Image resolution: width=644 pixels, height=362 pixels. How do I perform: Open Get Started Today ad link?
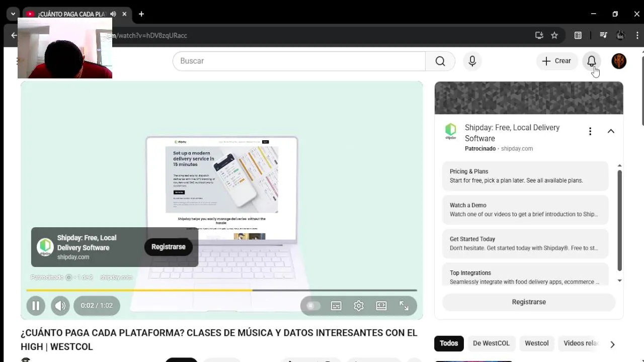click(525, 243)
